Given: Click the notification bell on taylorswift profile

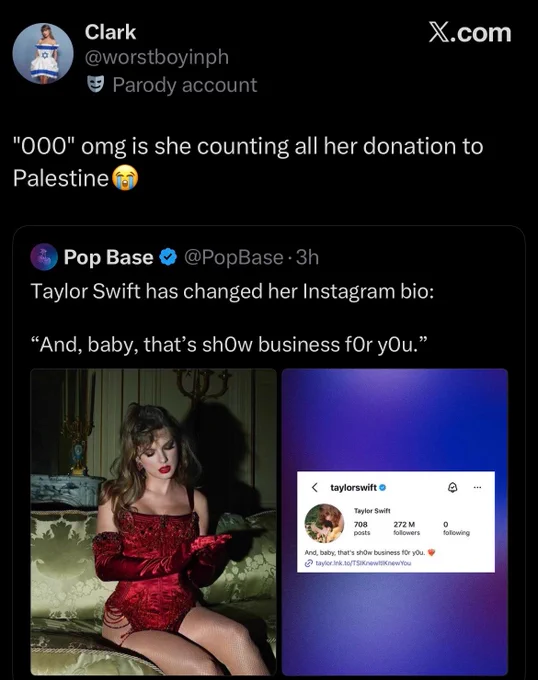Looking at the screenshot, I should pyautogui.click(x=452, y=487).
